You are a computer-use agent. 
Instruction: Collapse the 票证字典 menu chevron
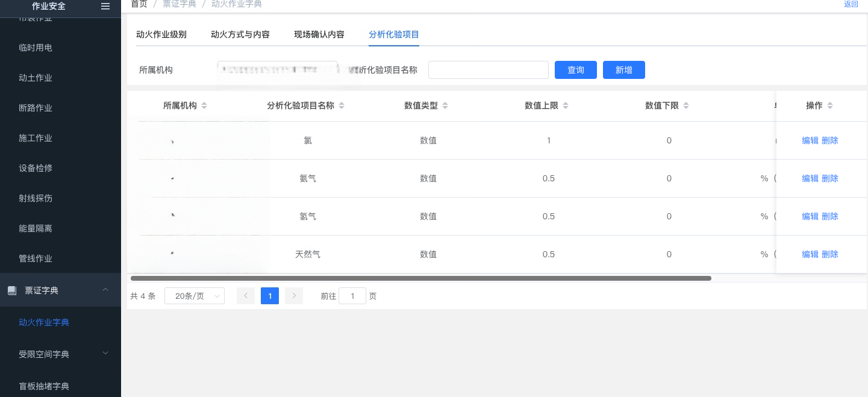coord(105,290)
